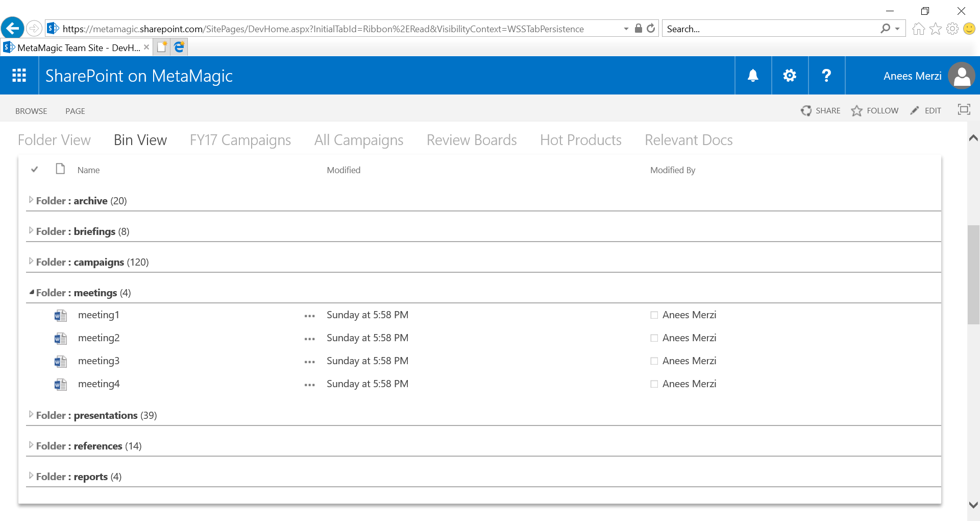Click the SHARE button
The image size is (980, 521).
pyautogui.click(x=820, y=110)
